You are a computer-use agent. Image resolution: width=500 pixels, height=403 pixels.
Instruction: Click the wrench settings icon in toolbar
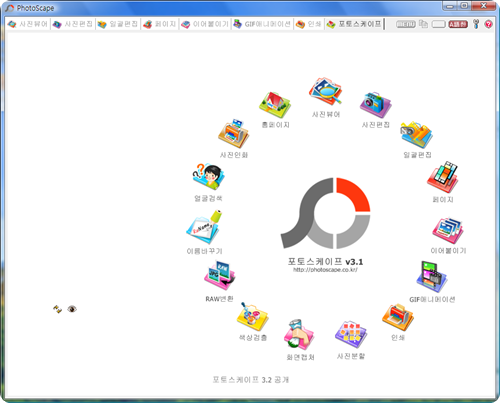tap(476, 24)
